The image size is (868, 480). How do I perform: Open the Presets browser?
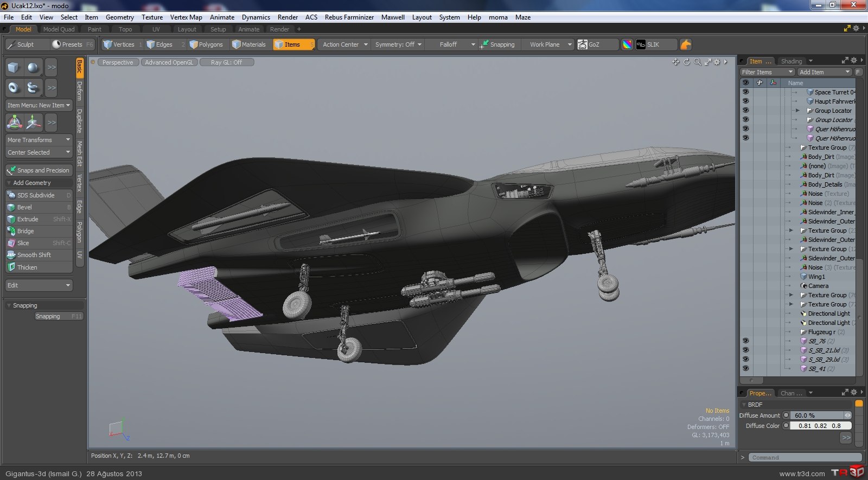[x=72, y=44]
